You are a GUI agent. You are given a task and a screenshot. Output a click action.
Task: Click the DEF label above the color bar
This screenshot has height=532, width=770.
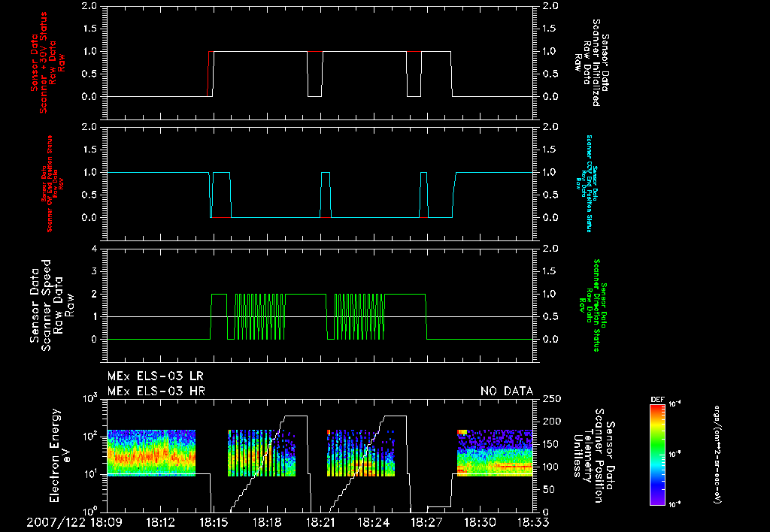click(x=657, y=400)
